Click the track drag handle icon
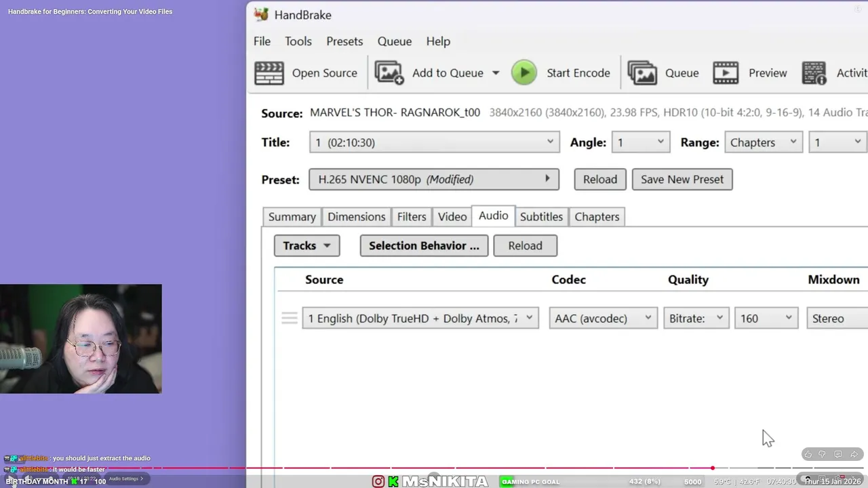The width and height of the screenshot is (868, 488). click(x=290, y=319)
